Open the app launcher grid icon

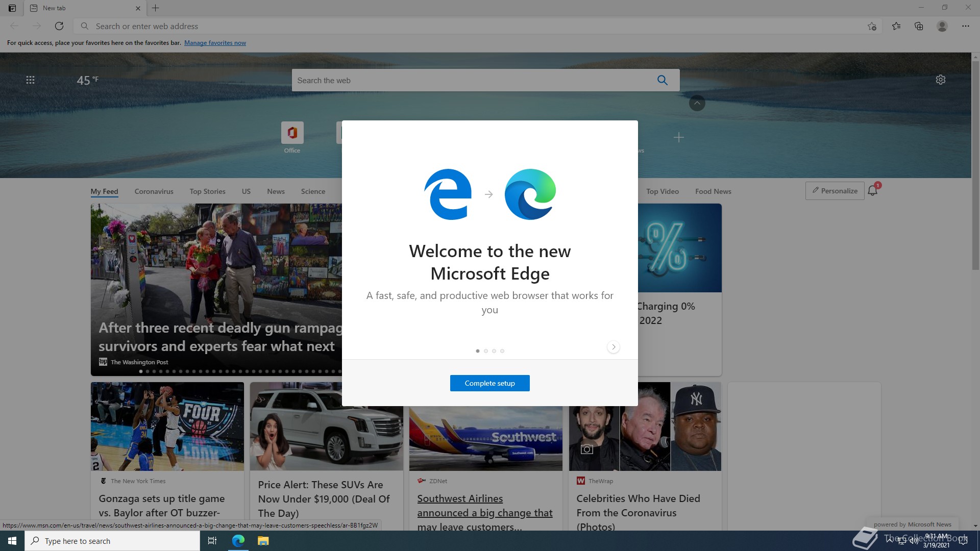point(30,80)
